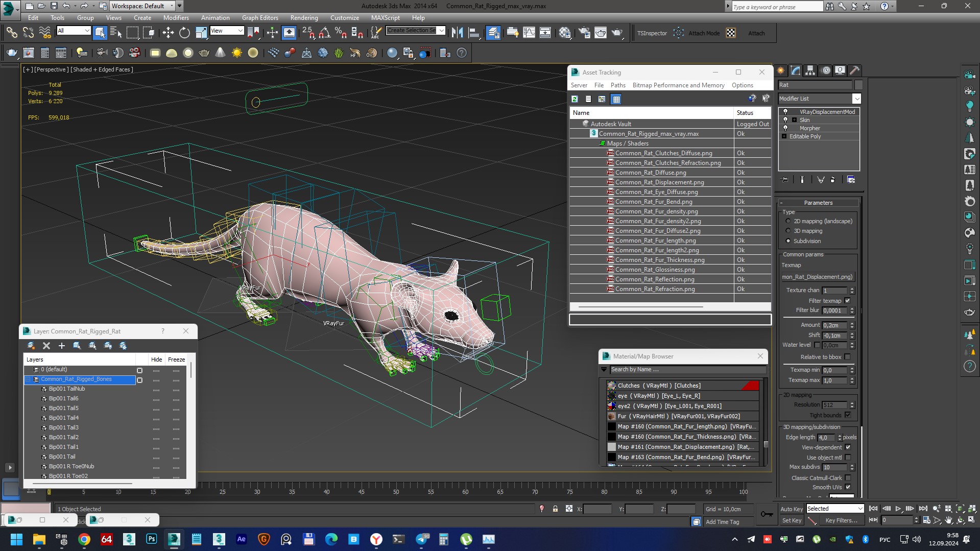The height and width of the screenshot is (551, 980).
Task: Click the Set Key button
Action: (x=792, y=520)
